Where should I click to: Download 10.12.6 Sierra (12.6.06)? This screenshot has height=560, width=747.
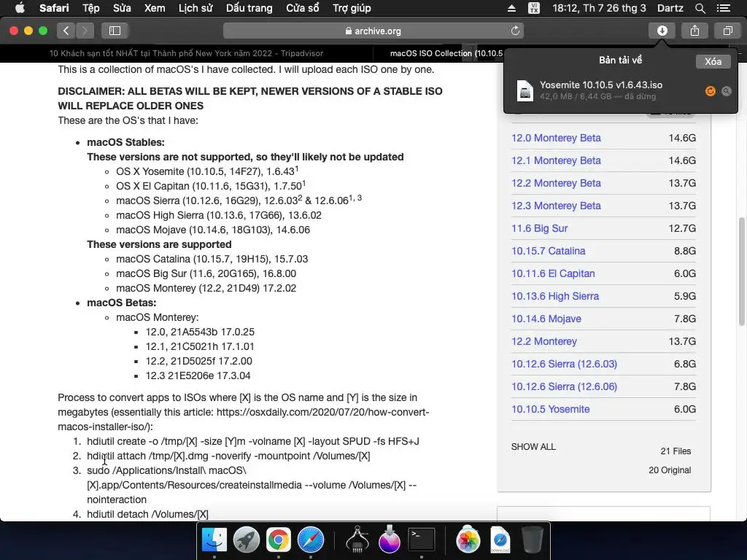click(x=564, y=386)
